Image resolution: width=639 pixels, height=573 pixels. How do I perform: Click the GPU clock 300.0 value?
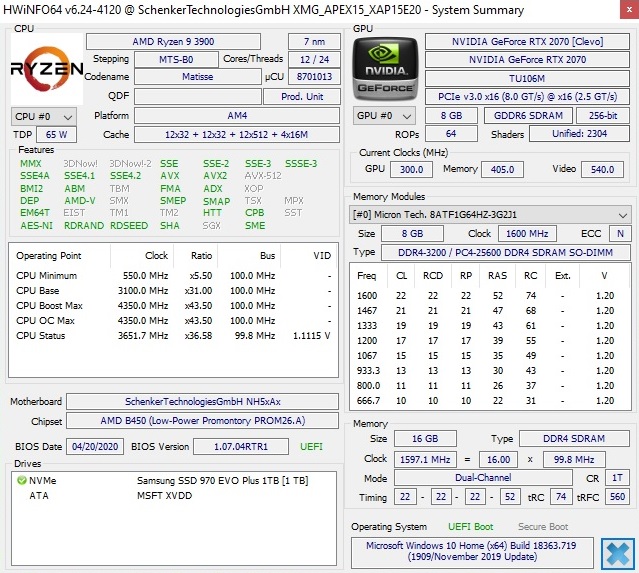pyautogui.click(x=411, y=170)
